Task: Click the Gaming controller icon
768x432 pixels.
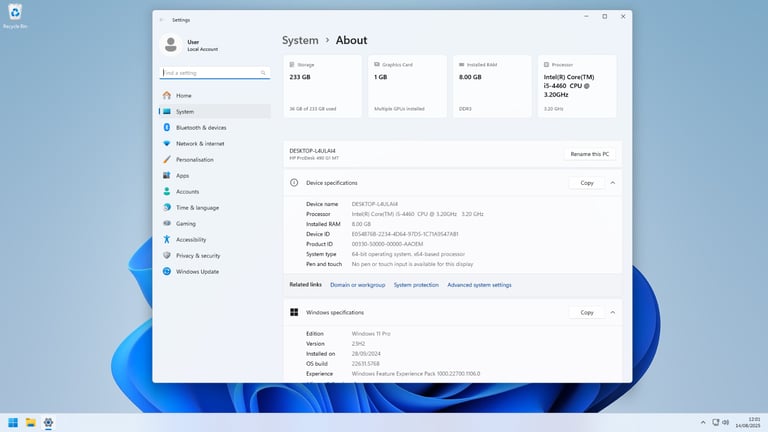Action: point(167,223)
